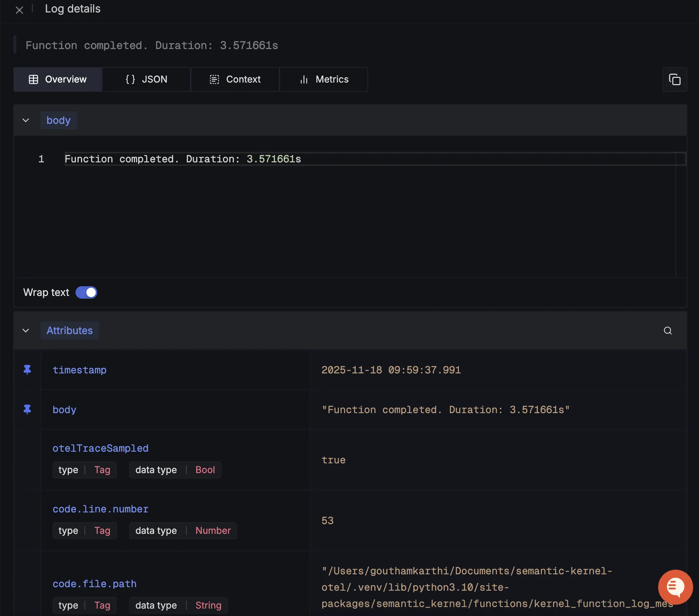
Task: Unpin the body attribute
Action: click(27, 410)
